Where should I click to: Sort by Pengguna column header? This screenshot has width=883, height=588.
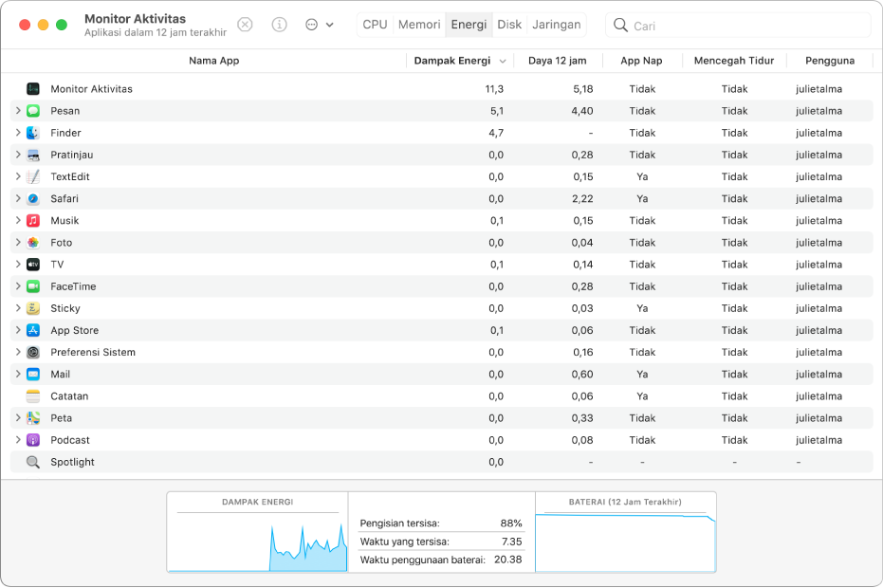click(830, 61)
